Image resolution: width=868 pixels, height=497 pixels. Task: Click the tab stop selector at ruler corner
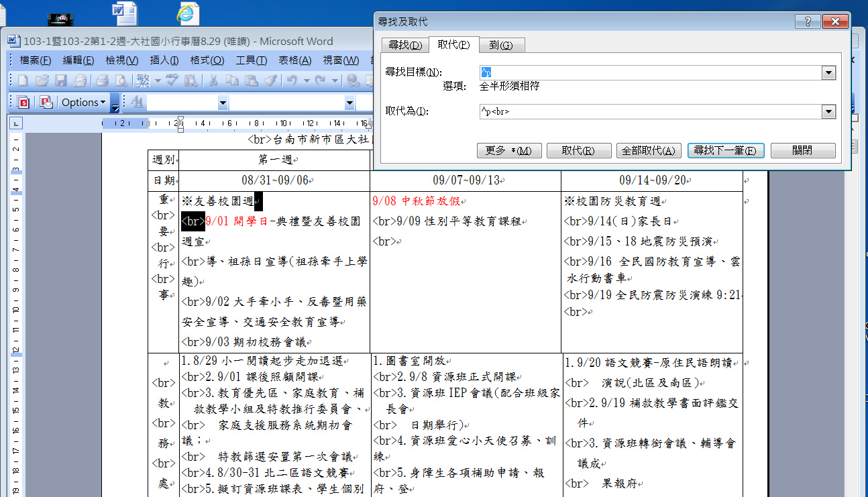point(16,123)
